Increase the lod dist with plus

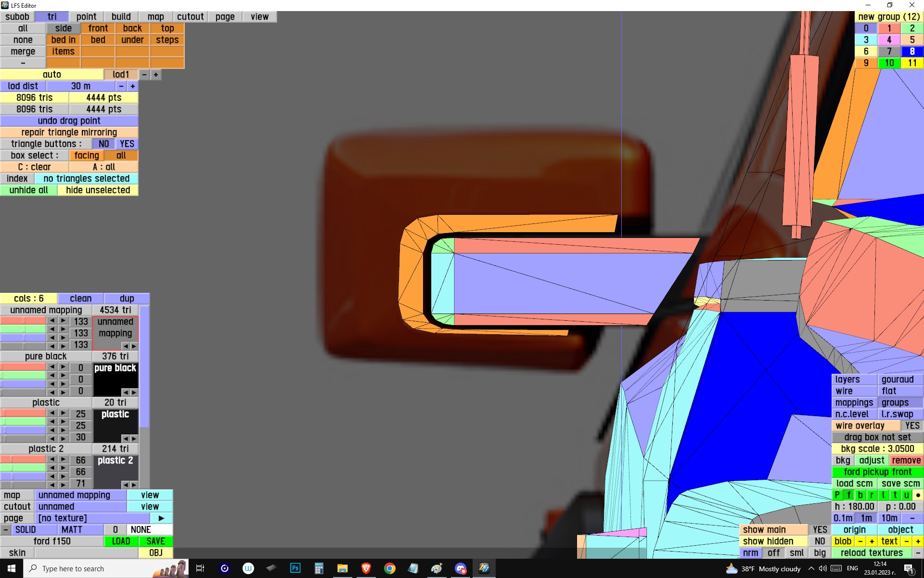coord(133,86)
